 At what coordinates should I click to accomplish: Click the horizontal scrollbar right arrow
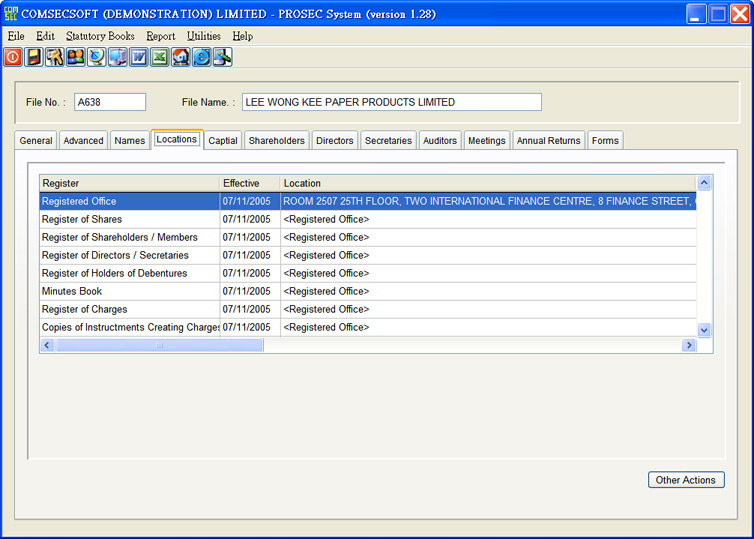[688, 345]
